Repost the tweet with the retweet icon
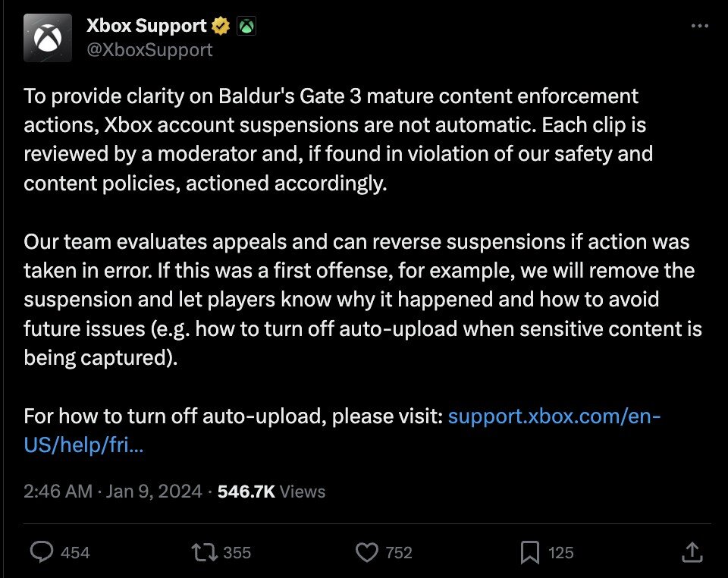Screen dimensions: 728x578 pos(206,552)
